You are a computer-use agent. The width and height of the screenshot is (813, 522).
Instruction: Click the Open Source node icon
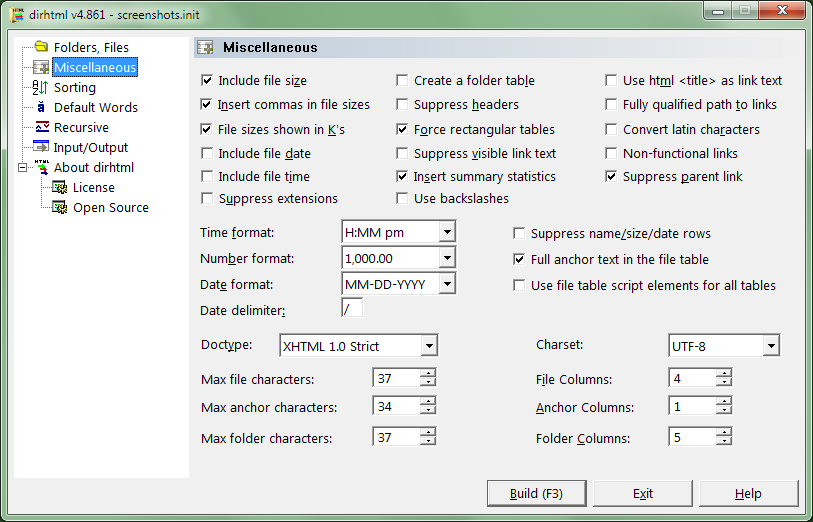click(x=60, y=207)
